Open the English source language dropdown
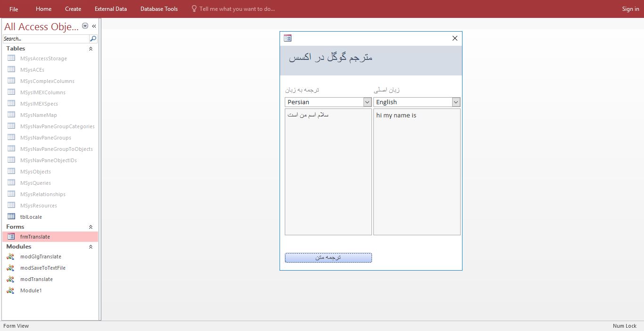644x331 pixels. [456, 102]
